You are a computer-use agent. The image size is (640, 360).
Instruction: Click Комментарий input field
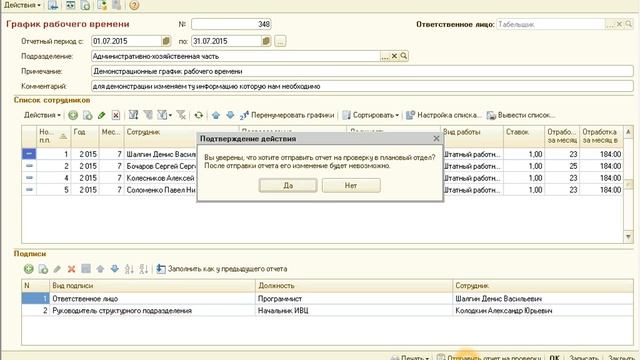point(362,86)
